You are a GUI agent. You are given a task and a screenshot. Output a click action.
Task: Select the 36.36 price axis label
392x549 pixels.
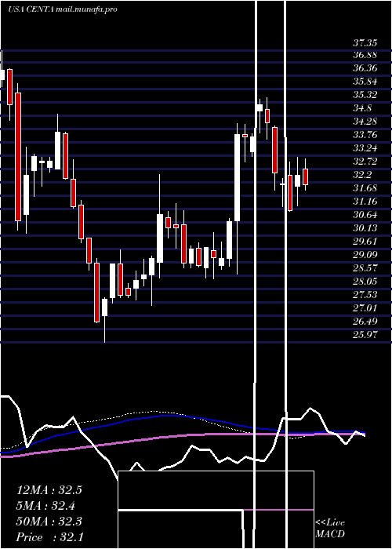point(365,68)
